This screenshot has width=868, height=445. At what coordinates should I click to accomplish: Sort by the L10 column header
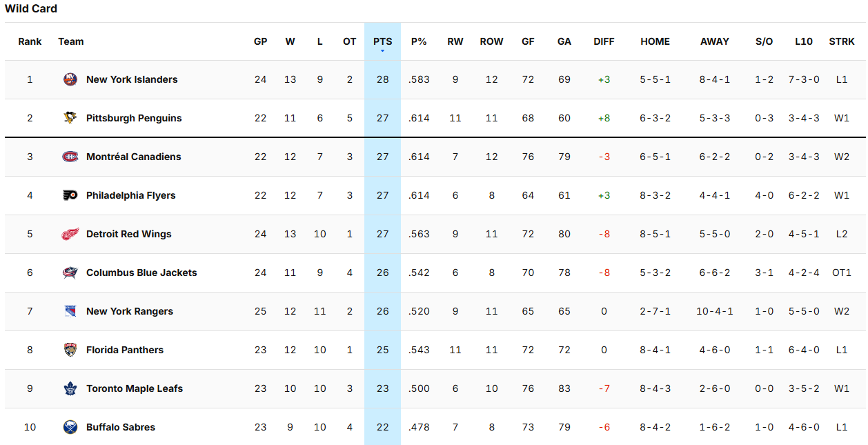click(803, 41)
